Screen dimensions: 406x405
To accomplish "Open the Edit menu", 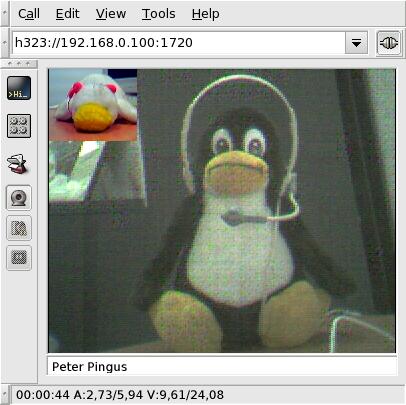I will 68,14.
